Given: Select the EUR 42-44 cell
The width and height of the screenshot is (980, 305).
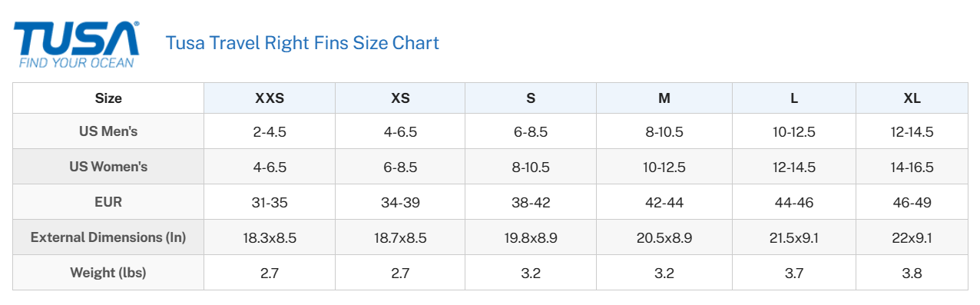Looking at the screenshot, I should pyautogui.click(x=664, y=202).
